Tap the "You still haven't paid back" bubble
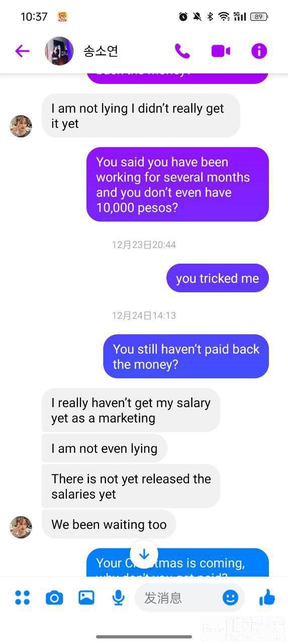Screen dimensions: 288x644 point(186,356)
